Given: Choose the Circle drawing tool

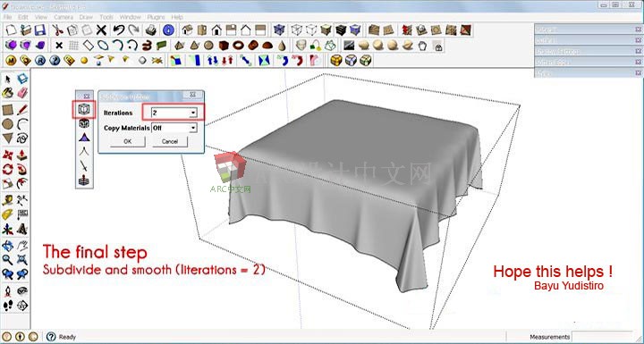Looking at the screenshot, I should pos(8,123).
